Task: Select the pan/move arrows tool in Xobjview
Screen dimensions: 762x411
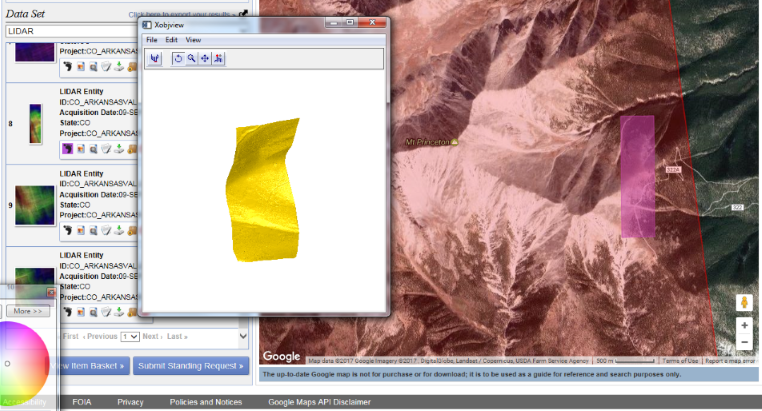Action: (205, 59)
